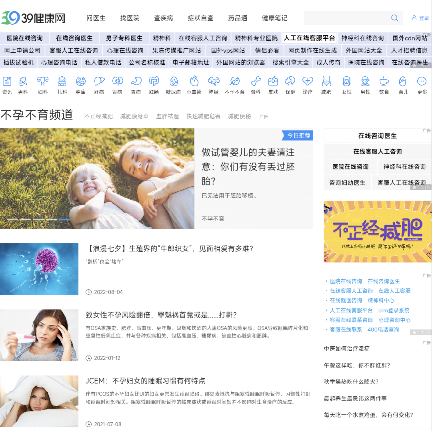Open the 不正经减肥 yellow banner
Viewport: 432px width, 431px height.
[378, 231]
